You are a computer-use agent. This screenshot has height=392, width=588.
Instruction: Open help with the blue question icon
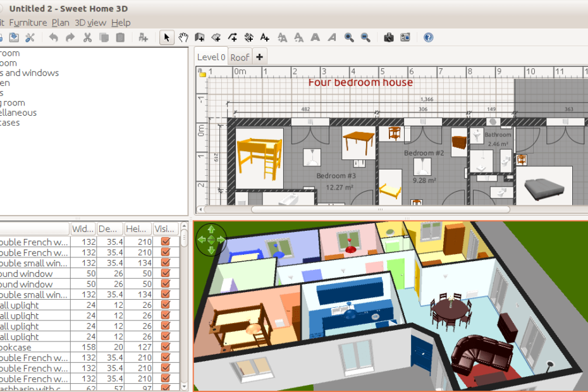[428, 37]
